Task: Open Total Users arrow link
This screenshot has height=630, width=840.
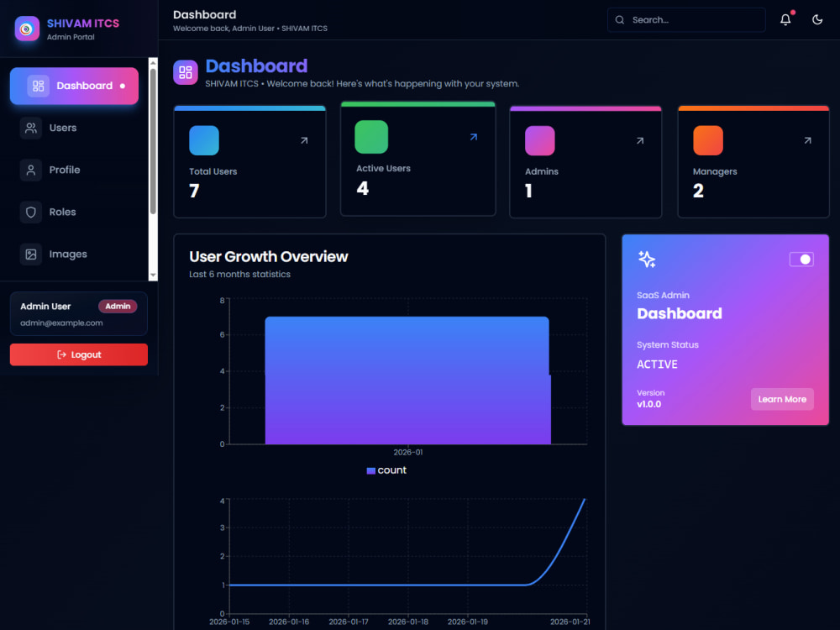Action: coord(304,140)
